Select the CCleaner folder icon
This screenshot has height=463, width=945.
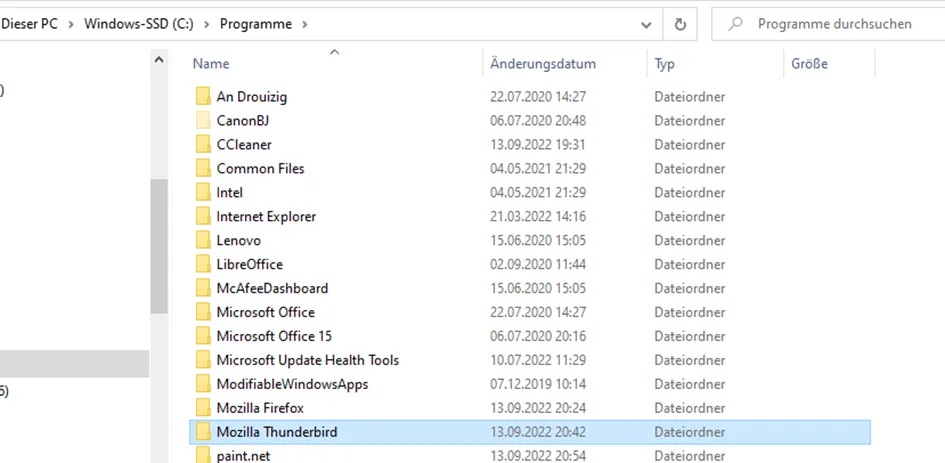pos(203,144)
